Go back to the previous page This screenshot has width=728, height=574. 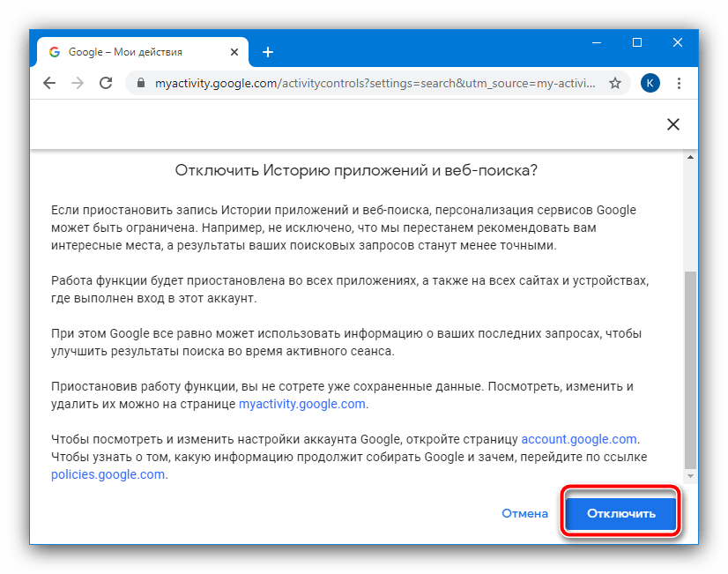tap(49, 83)
